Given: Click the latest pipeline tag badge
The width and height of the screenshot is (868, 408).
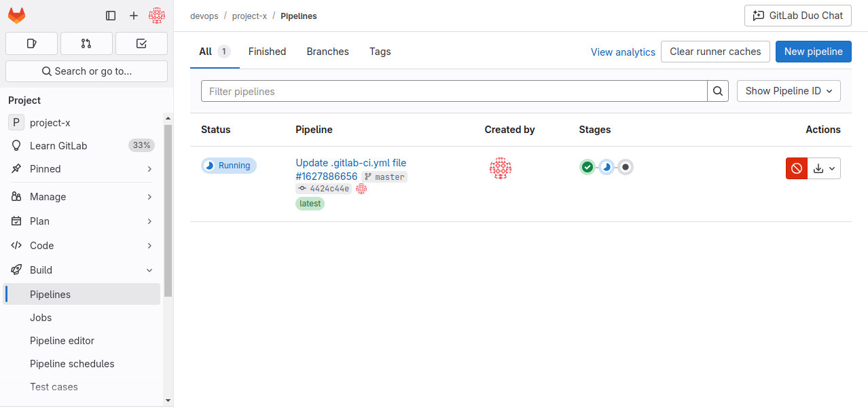Looking at the screenshot, I should [x=310, y=203].
